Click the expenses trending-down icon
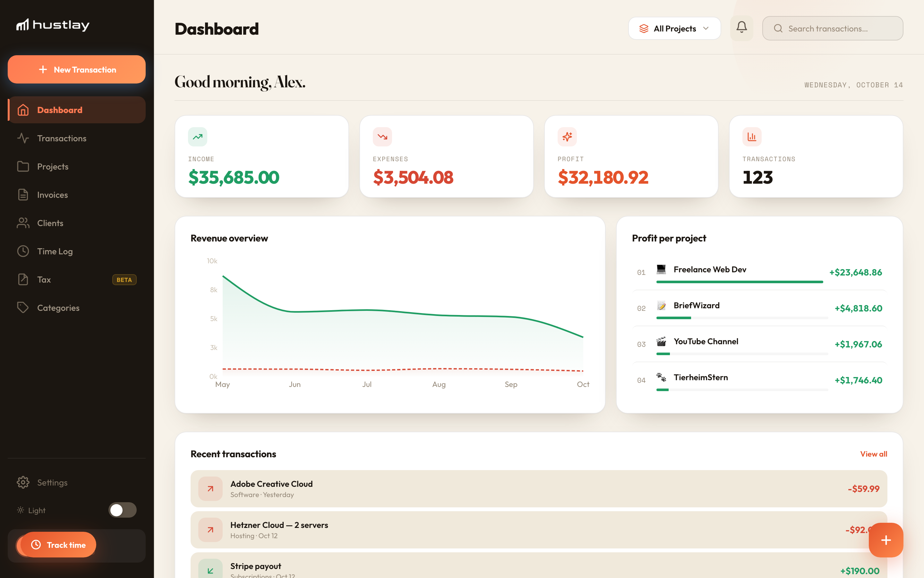 tap(382, 136)
